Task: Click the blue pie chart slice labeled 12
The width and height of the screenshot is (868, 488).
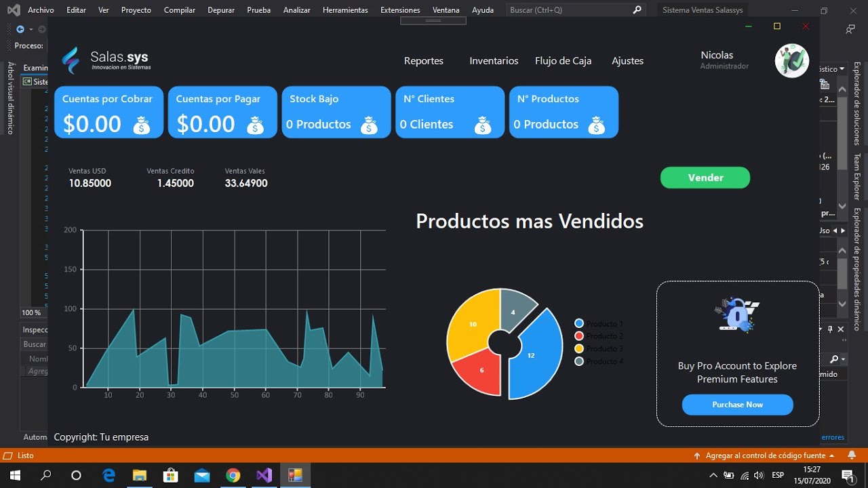Action: tap(536, 359)
